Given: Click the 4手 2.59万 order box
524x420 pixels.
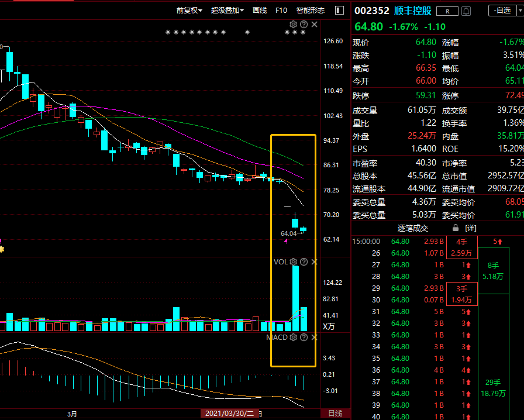Looking at the screenshot, I should pos(462,247).
